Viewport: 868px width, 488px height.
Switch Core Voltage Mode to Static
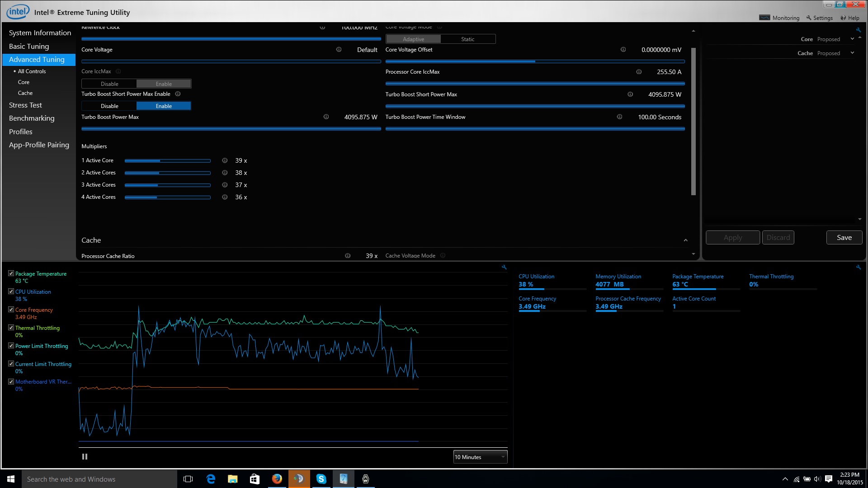[x=468, y=39]
